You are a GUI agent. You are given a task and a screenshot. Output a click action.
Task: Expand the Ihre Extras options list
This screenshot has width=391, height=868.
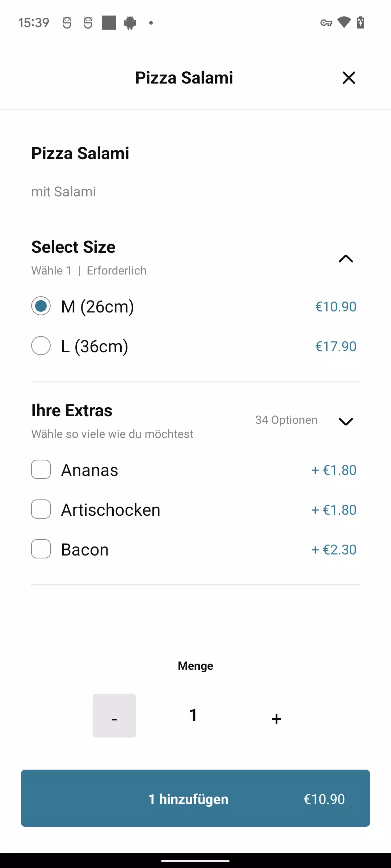coord(345,421)
